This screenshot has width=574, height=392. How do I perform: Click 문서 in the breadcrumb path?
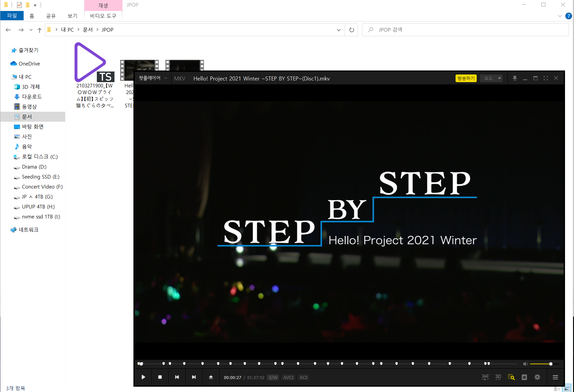[88, 30]
